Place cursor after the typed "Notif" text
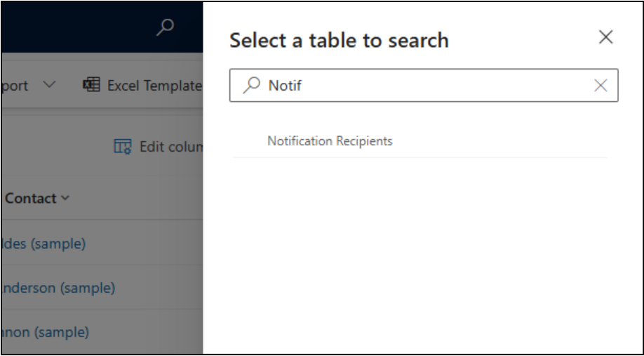The width and height of the screenshot is (644, 356). point(303,86)
